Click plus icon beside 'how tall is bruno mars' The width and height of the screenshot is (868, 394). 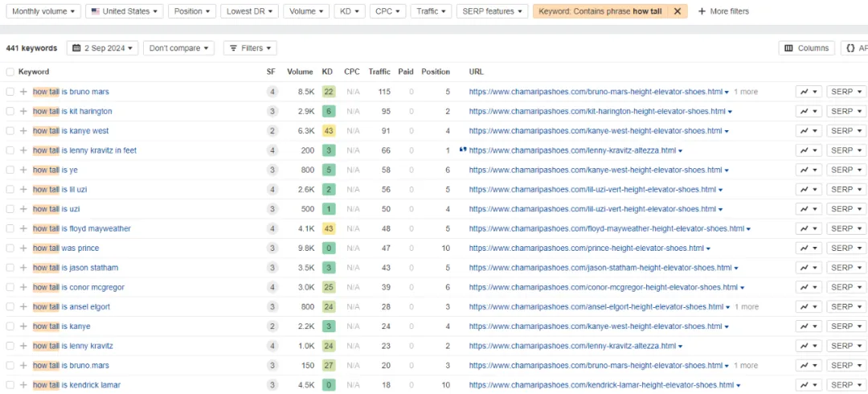point(23,92)
